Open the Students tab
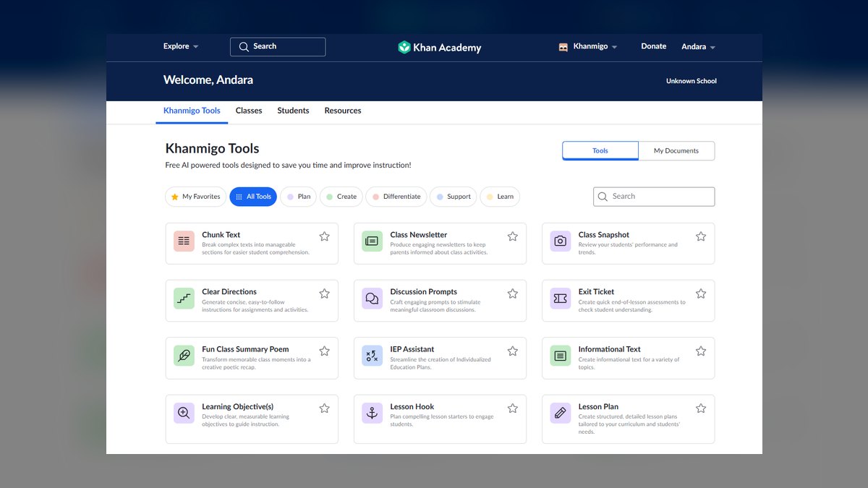 click(293, 111)
